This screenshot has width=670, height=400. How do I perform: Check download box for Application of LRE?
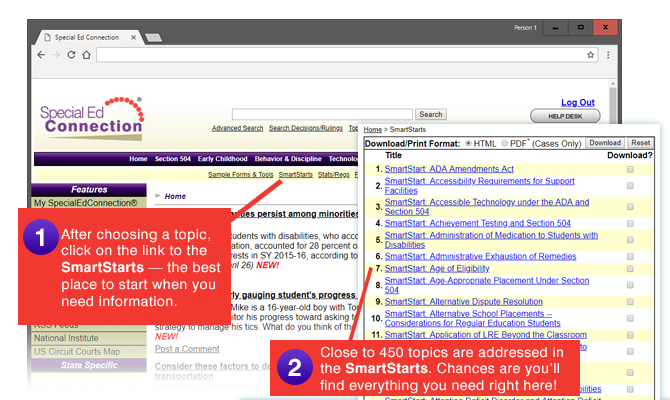[630, 335]
